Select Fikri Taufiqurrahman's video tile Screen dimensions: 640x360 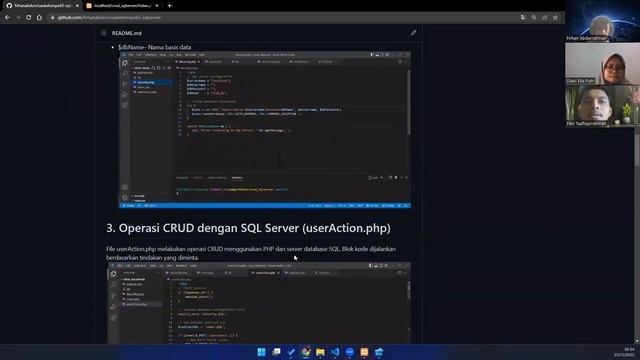[602, 106]
